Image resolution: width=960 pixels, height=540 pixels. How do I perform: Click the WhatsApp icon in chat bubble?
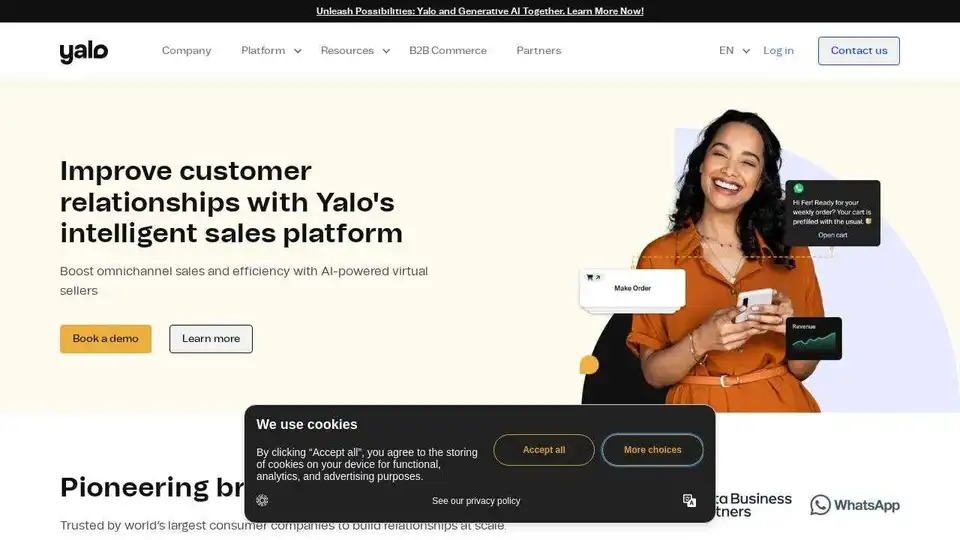(798, 188)
